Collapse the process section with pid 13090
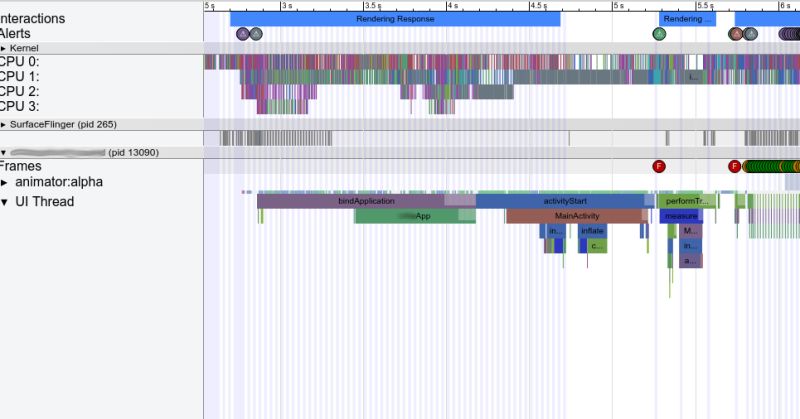 [x=4, y=153]
